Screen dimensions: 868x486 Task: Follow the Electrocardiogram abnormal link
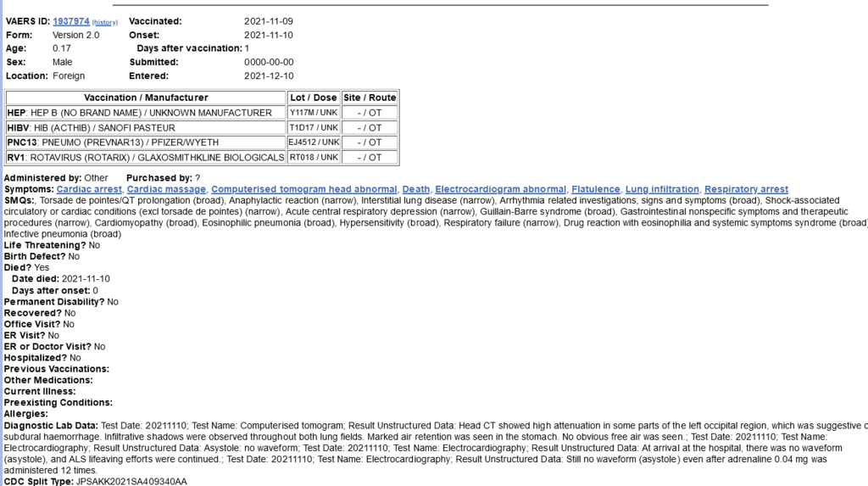[500, 189]
